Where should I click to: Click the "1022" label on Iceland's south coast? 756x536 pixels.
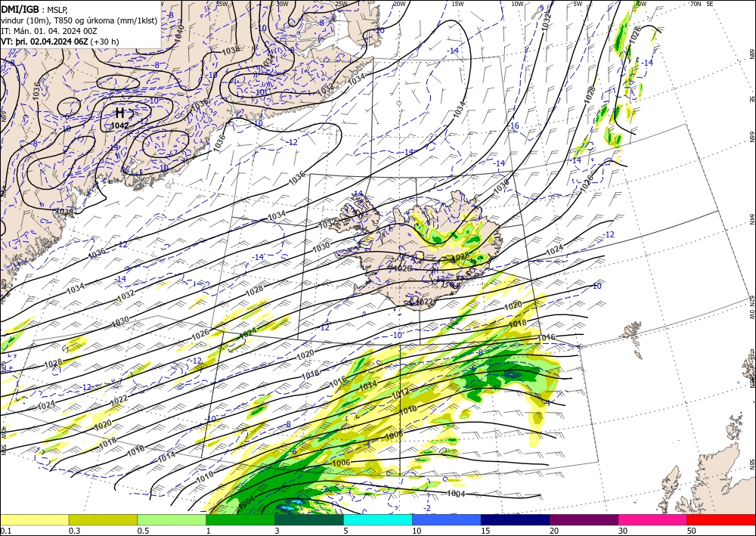click(425, 302)
